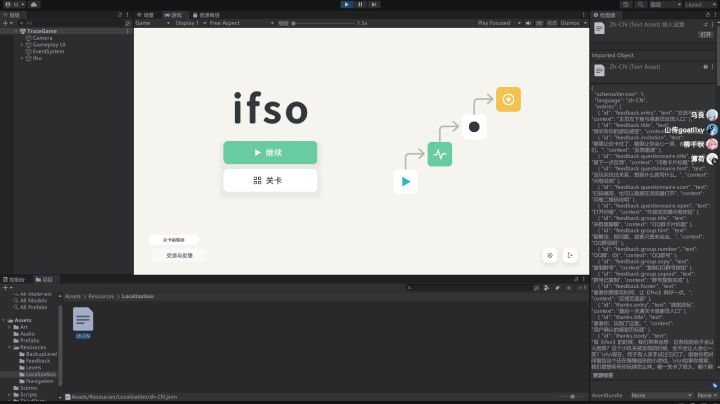The height and width of the screenshot is (404, 720).
Task: Click the editor Play button
Action: 347,4
